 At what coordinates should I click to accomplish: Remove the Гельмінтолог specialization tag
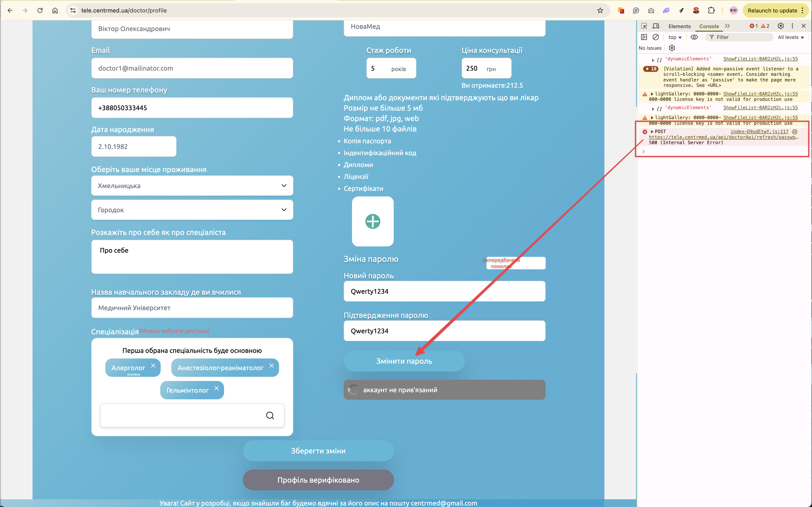tap(216, 388)
